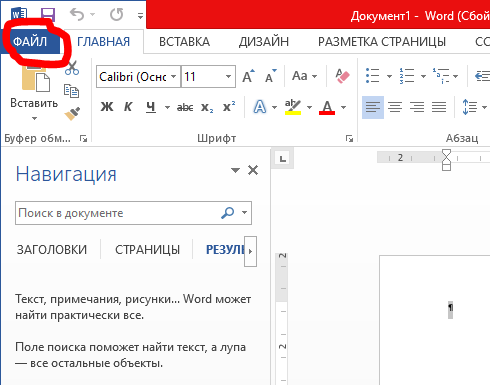The height and width of the screenshot is (385, 490).
Task: Decrease font size with shrink icon
Action: 271,76
